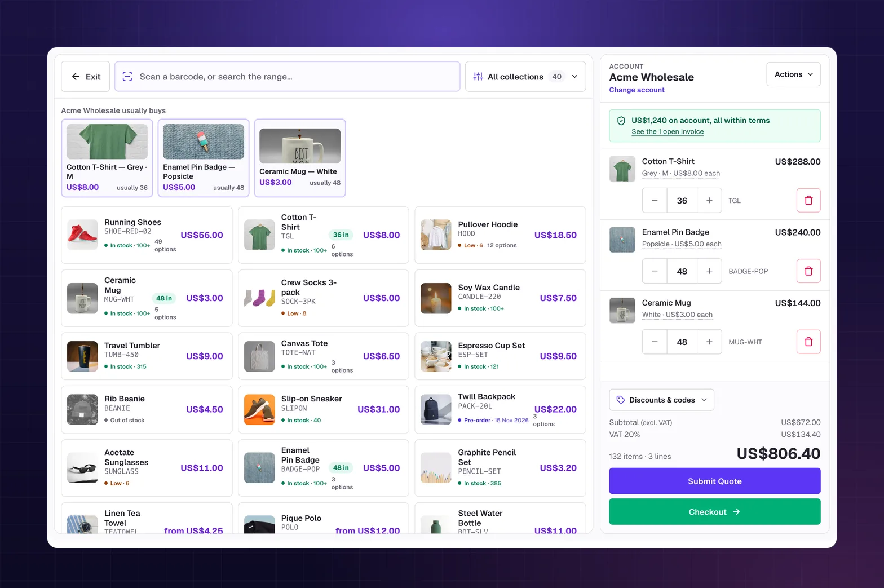Increase Cotton T-Shirt quantity with plus
Viewport: 884px width, 588px height.
709,200
